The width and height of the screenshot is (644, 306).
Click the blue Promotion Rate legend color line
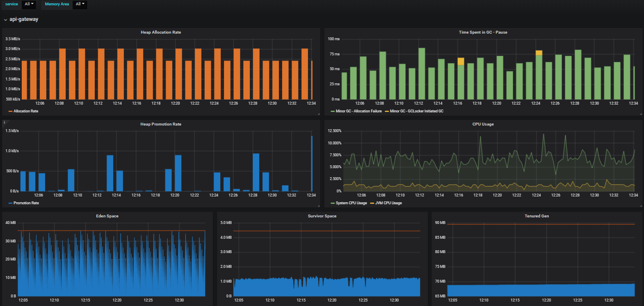(x=10, y=203)
